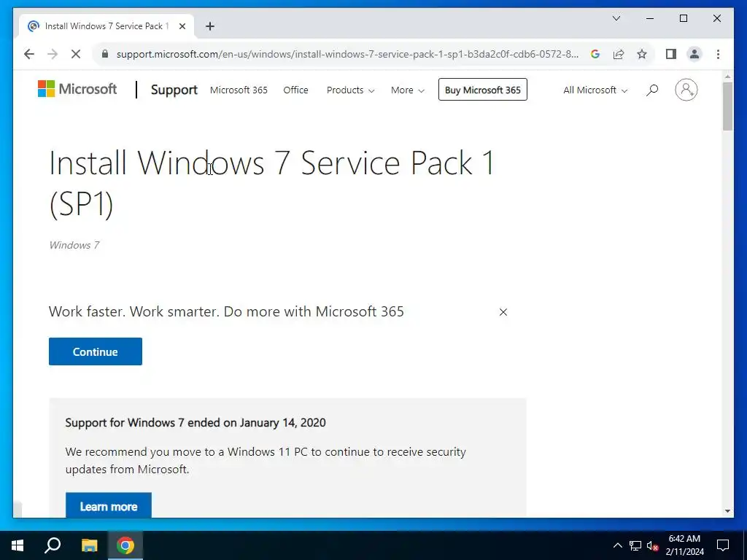Bookmark this page with the star
This screenshot has height=560, width=747.
coord(642,54)
